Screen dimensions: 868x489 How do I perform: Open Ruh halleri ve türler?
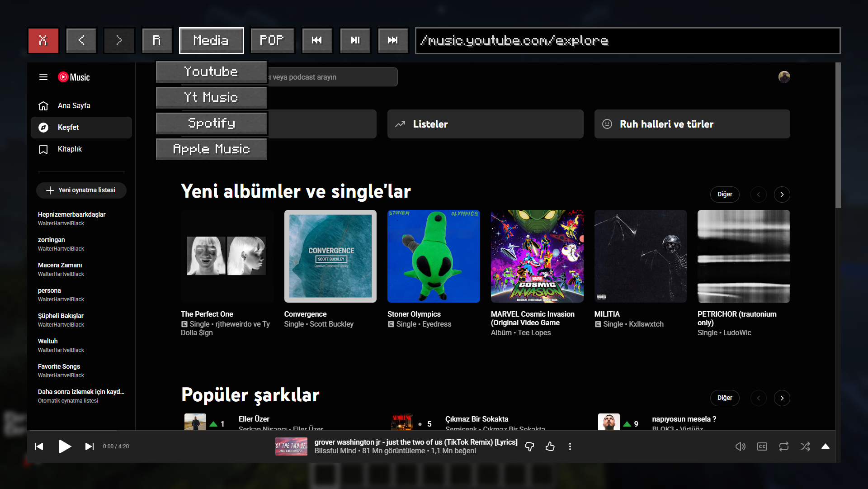click(692, 124)
